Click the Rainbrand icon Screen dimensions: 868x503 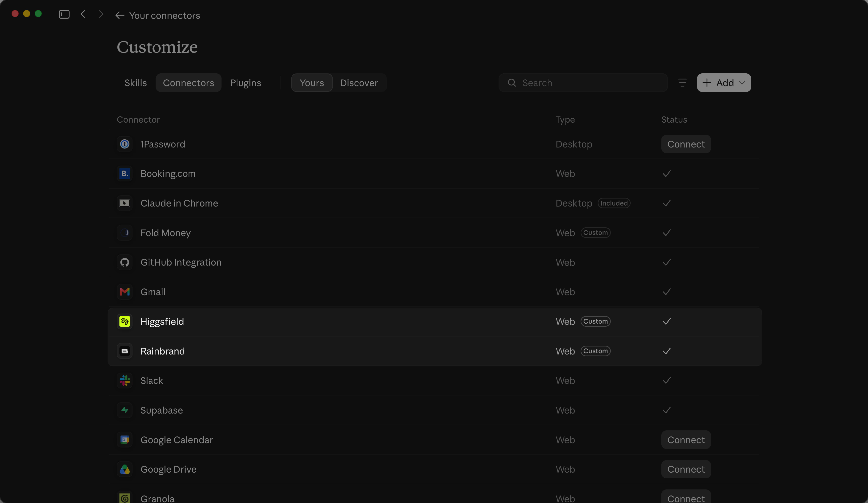tap(125, 351)
